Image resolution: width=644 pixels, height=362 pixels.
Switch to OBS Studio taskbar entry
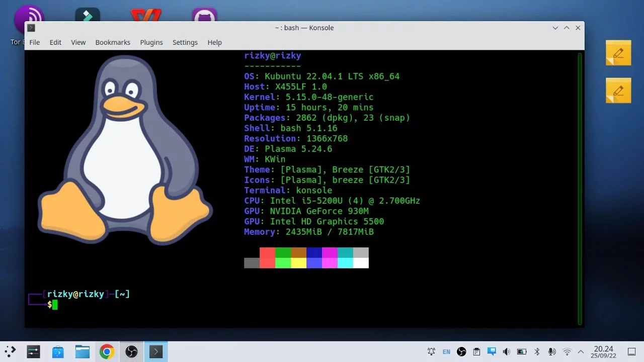[x=131, y=352]
